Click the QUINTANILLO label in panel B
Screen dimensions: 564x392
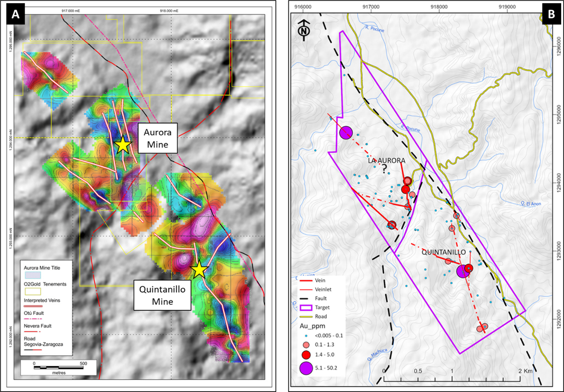[443, 252]
